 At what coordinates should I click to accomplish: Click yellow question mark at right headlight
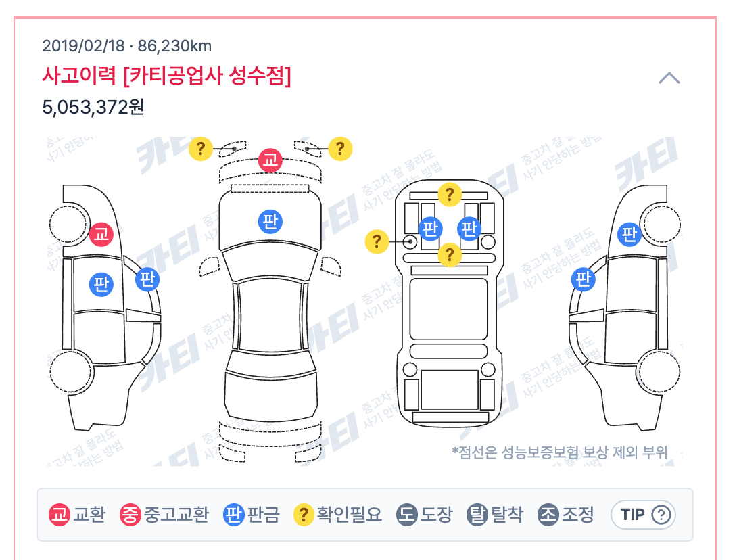pyautogui.click(x=340, y=149)
